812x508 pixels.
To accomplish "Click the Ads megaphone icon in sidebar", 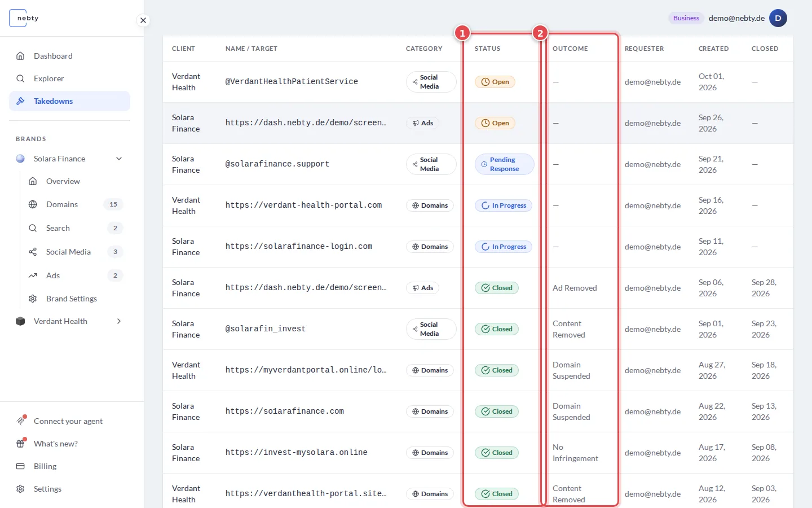I will click(x=33, y=275).
